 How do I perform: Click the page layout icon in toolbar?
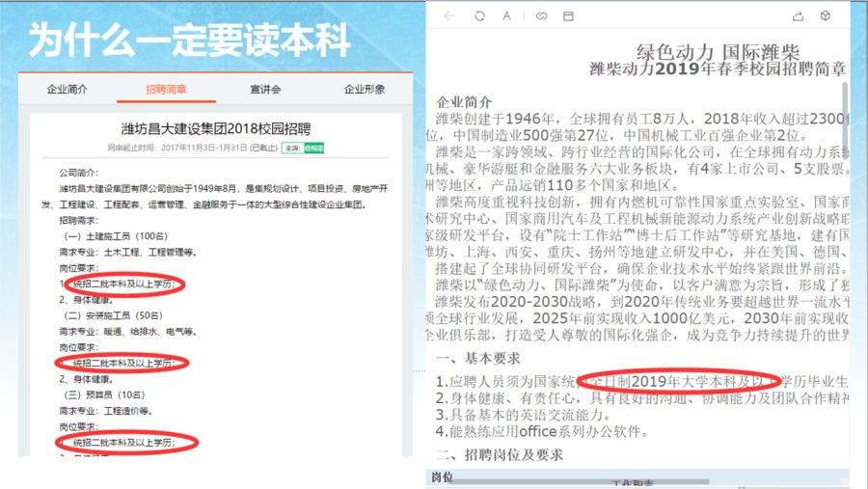[x=568, y=16]
